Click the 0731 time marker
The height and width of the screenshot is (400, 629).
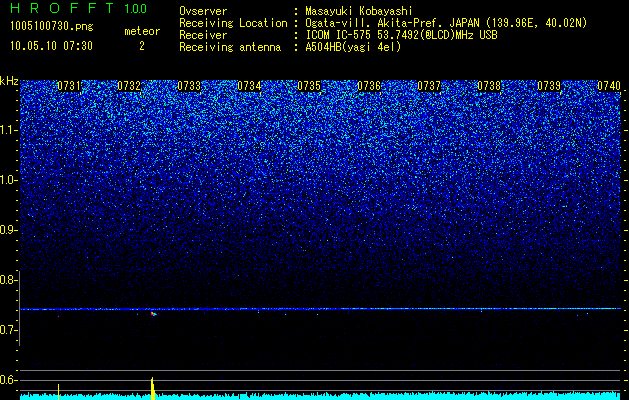pyautogui.click(x=69, y=86)
